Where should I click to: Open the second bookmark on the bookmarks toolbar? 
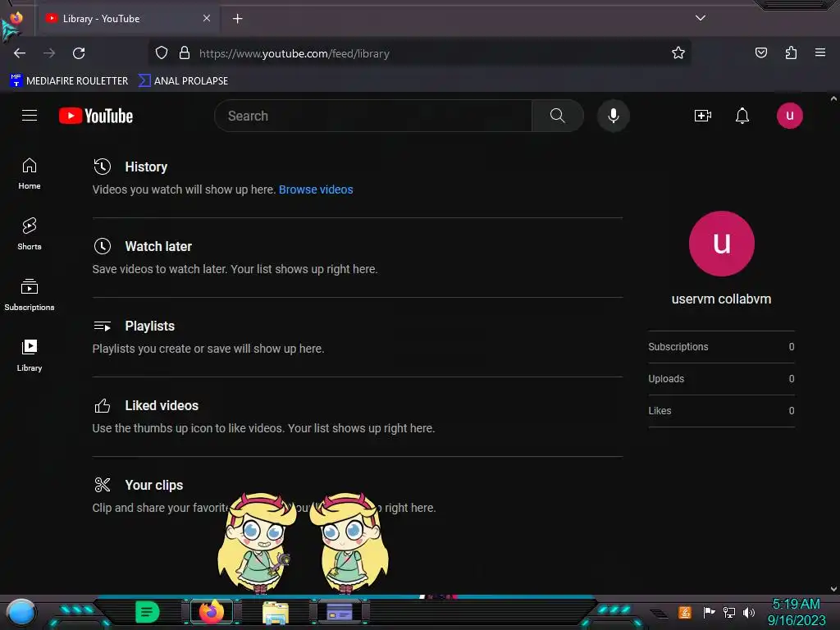pos(183,81)
